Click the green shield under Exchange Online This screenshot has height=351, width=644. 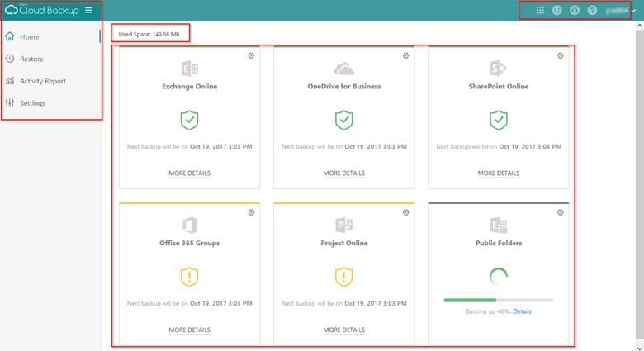tap(189, 120)
